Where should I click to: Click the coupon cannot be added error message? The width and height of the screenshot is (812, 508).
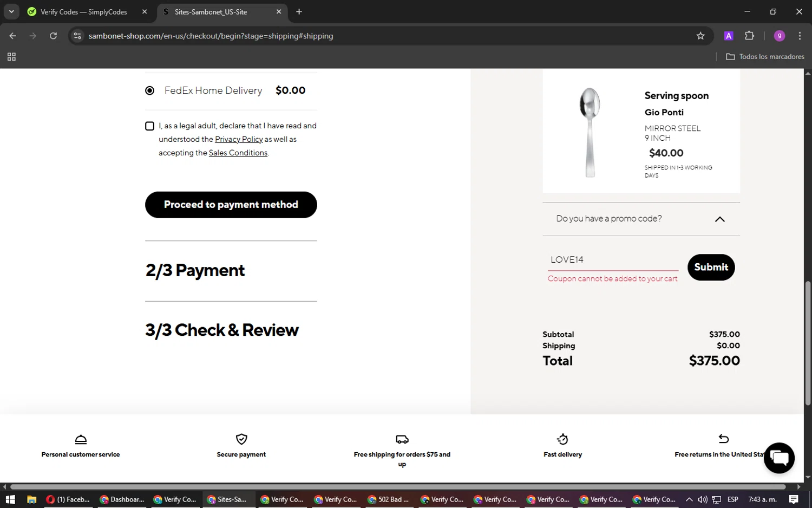[x=612, y=279]
